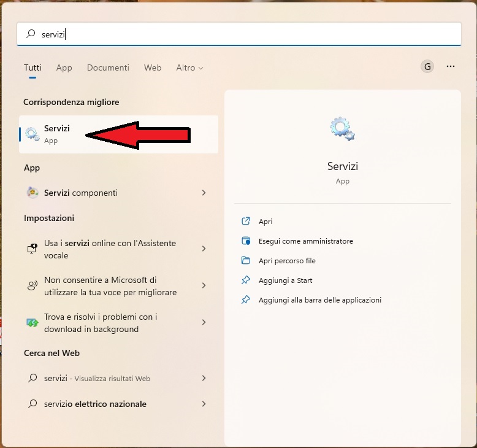Screen dimensions: 477x448
Task: Open the Servizi componenti app result
Action: pos(119,193)
